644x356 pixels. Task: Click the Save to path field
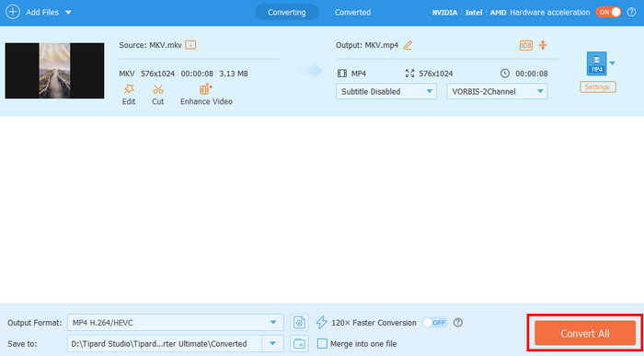coord(165,344)
